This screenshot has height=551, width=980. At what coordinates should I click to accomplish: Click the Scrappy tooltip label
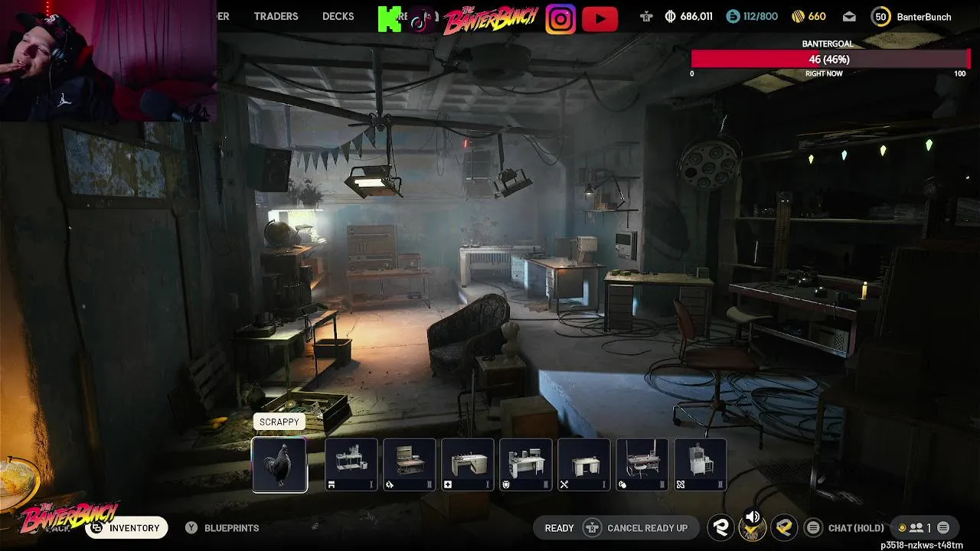point(279,422)
